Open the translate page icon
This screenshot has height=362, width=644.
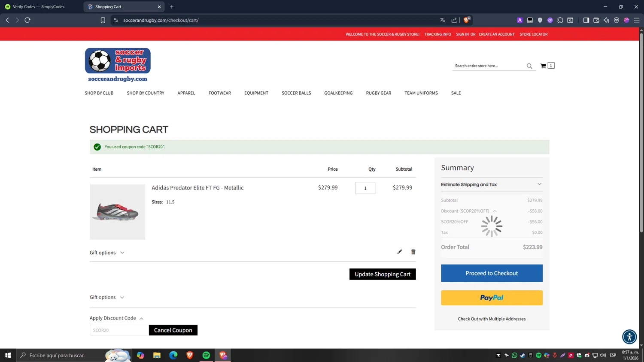(x=443, y=20)
